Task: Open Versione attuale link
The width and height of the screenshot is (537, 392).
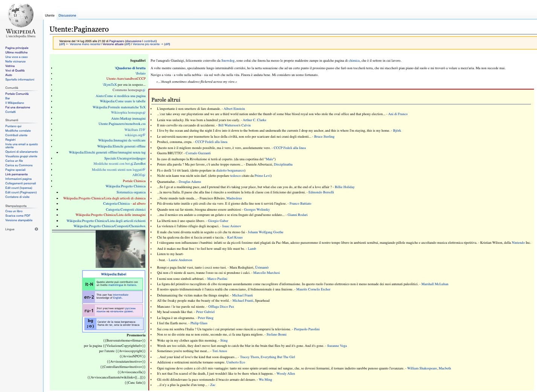Action: [113, 44]
